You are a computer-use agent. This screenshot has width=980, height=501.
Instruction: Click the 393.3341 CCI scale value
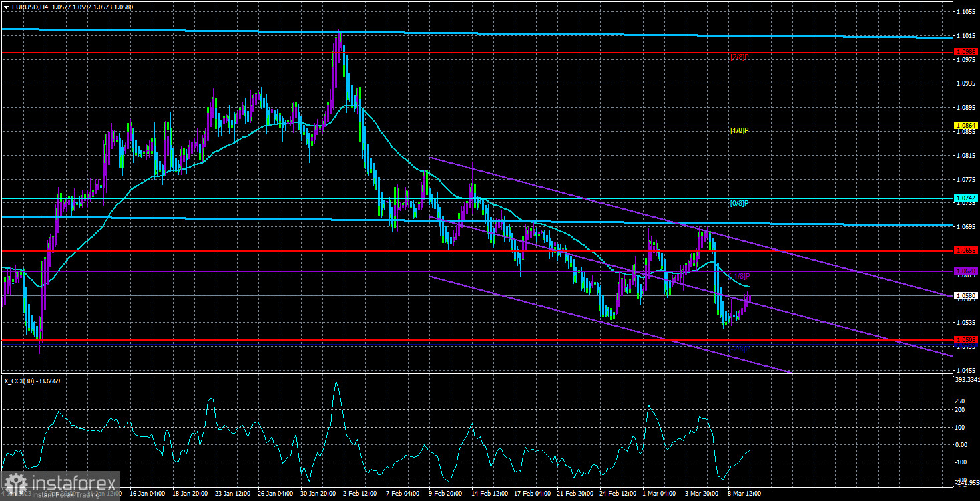pos(967,380)
